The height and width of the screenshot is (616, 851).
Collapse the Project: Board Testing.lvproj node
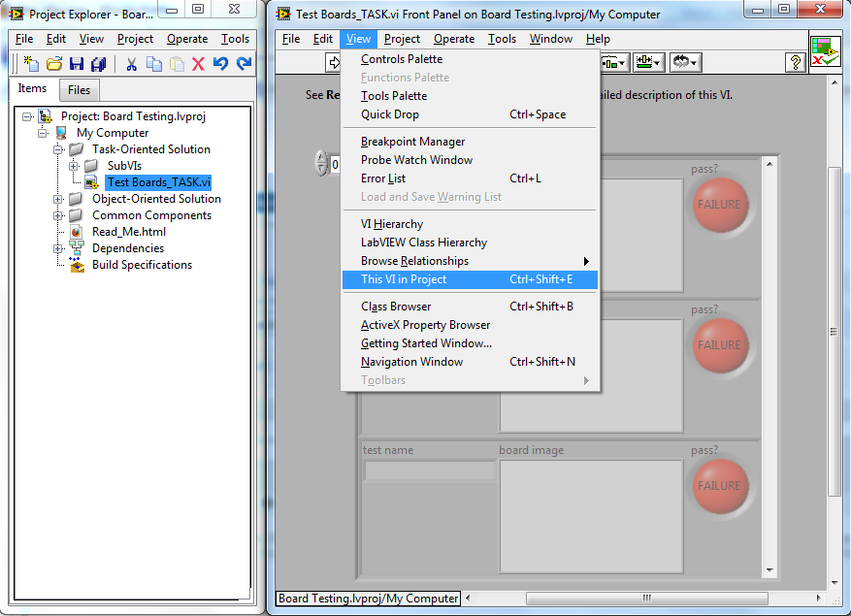pos(26,116)
